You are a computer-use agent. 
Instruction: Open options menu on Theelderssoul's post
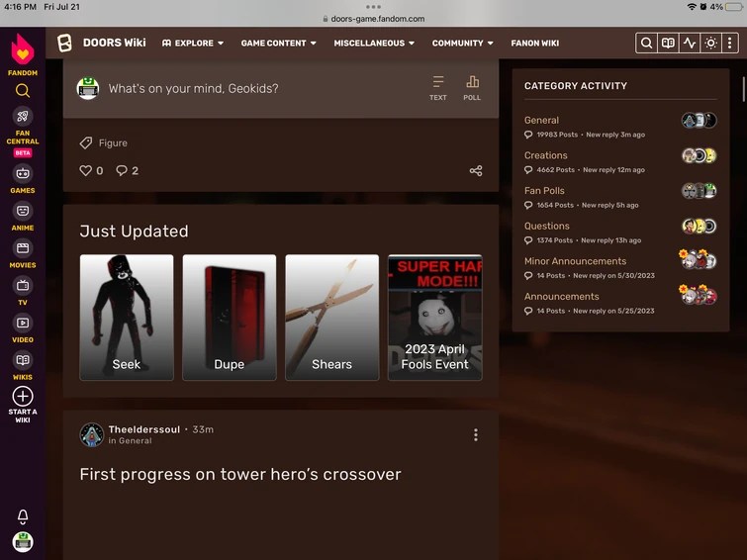476,434
